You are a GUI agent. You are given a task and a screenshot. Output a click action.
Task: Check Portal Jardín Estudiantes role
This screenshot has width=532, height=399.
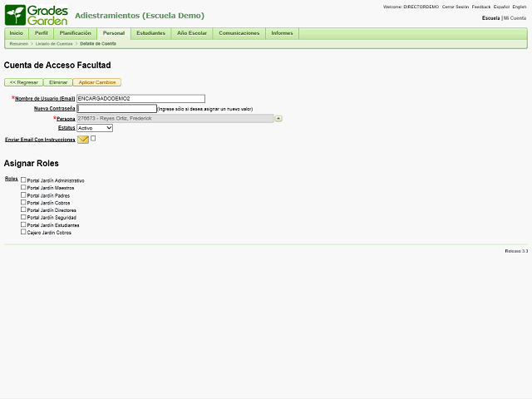pyautogui.click(x=23, y=224)
